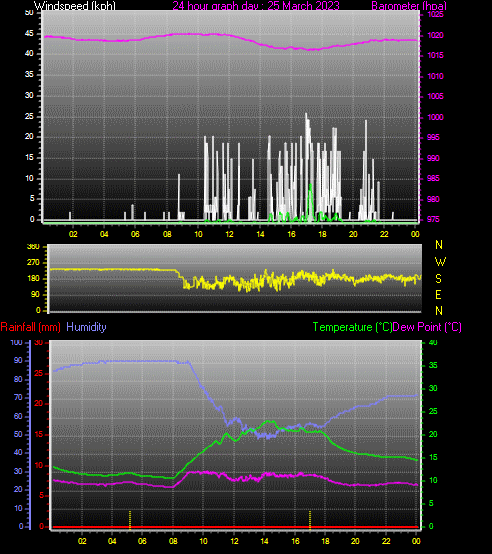This screenshot has width=492, height=554.
Task: Select the 1010 barometer axis value
Action: (435, 76)
